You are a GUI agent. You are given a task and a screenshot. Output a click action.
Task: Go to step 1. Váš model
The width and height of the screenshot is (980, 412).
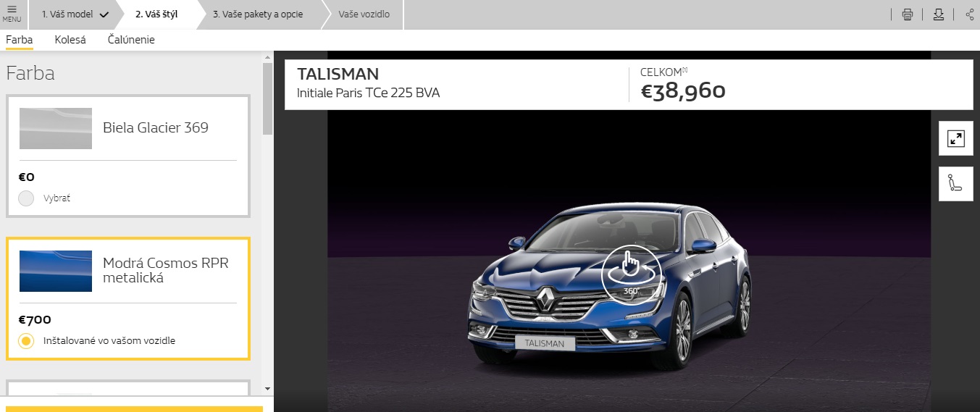pos(75,14)
